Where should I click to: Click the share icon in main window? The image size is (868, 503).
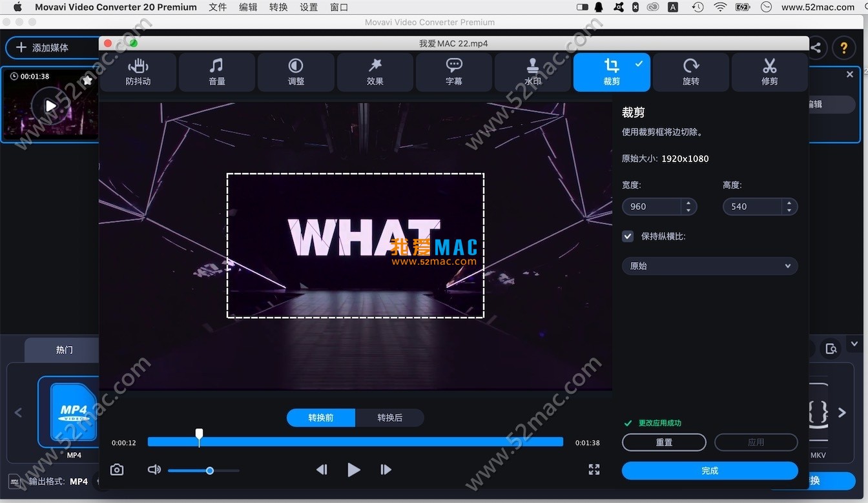click(816, 48)
